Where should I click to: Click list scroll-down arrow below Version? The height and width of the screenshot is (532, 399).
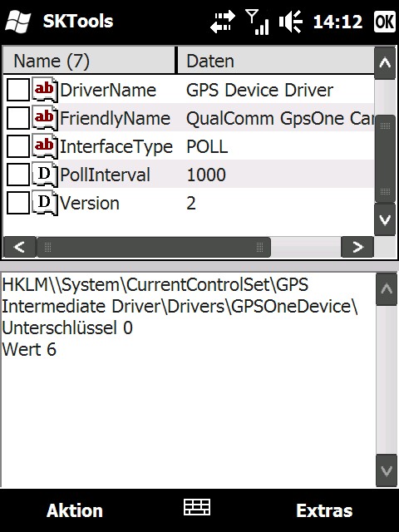coord(385,219)
